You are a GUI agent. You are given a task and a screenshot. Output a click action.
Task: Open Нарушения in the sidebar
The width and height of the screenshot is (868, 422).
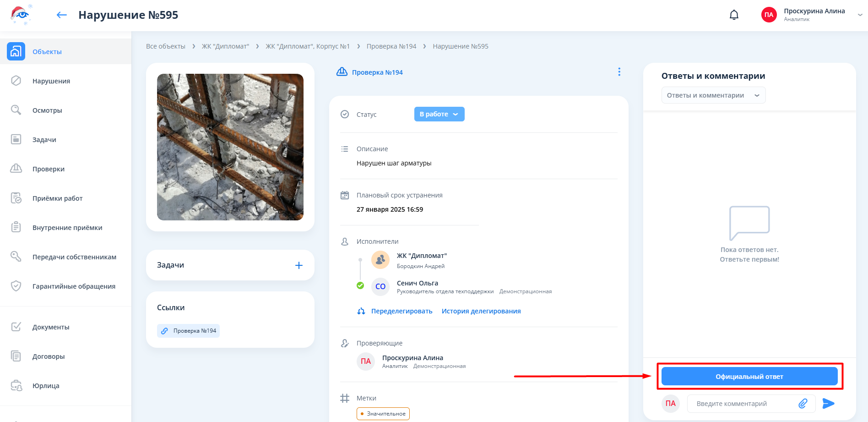(51, 81)
